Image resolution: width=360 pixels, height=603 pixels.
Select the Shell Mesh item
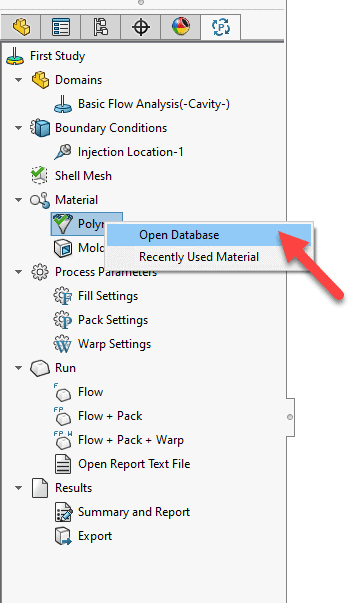tap(83, 176)
